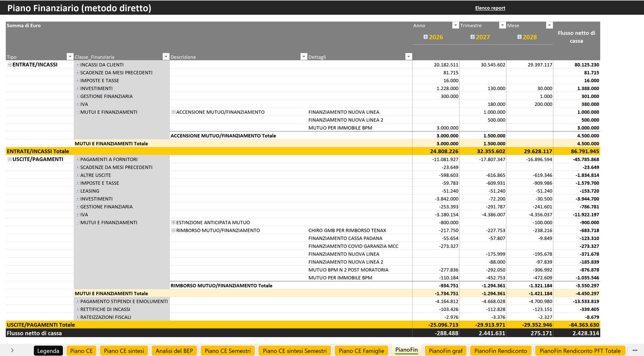Expand PAGAMENTO STIPENDI E EMOLUMENTI row
Viewport: 644px width, 356px height.
click(x=78, y=301)
